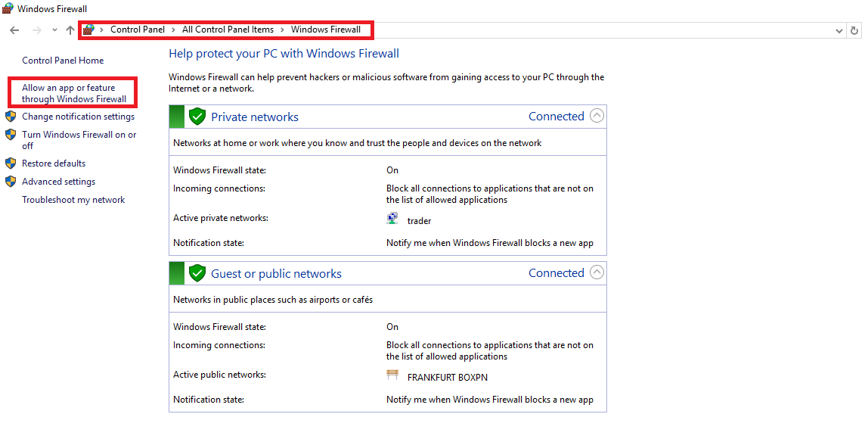The width and height of the screenshot is (868, 442).
Task: Expand chevron after Control Panel breadcrumb
Action: (173, 30)
